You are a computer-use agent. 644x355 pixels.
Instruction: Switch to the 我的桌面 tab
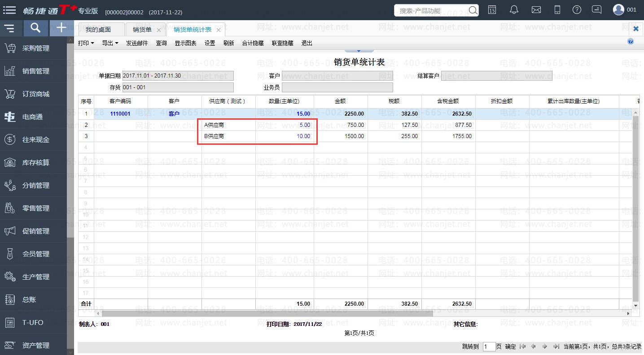pyautogui.click(x=98, y=30)
